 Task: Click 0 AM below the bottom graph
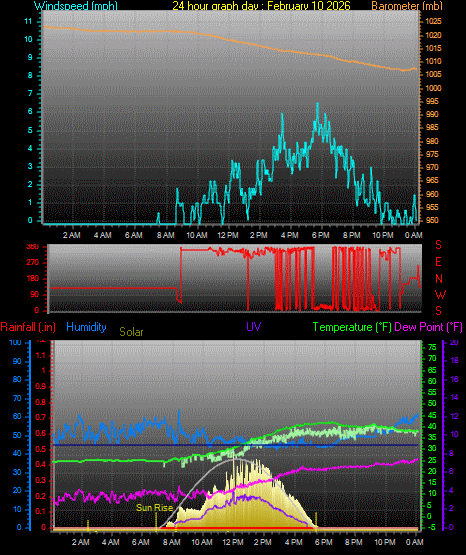click(x=415, y=542)
